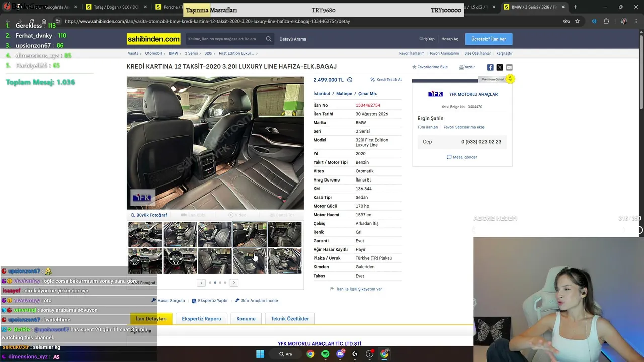
Task: Click Sıfır Araçları İncele
Action: pyautogui.click(x=257, y=301)
